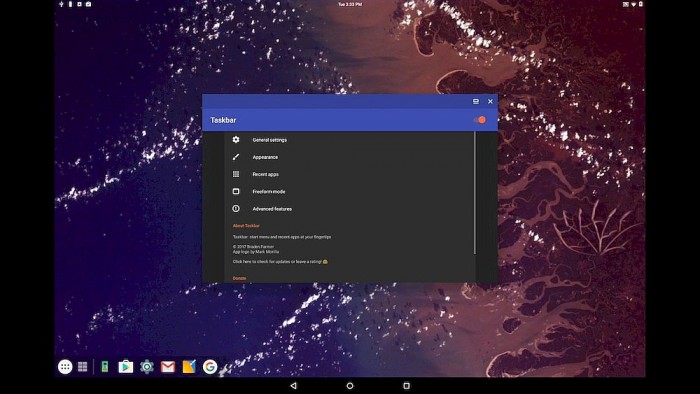
Task: Tap the Android Home navigation button
Action: (x=350, y=386)
